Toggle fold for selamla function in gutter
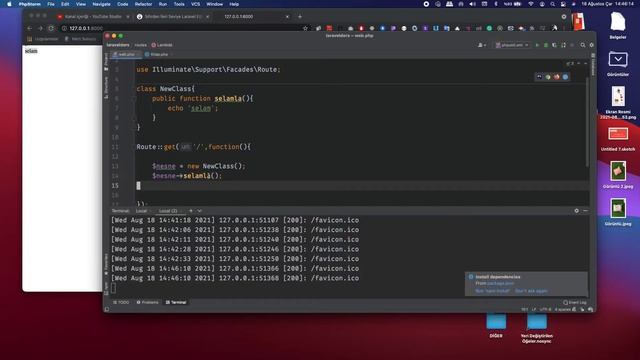The image size is (640, 360). click(133, 98)
